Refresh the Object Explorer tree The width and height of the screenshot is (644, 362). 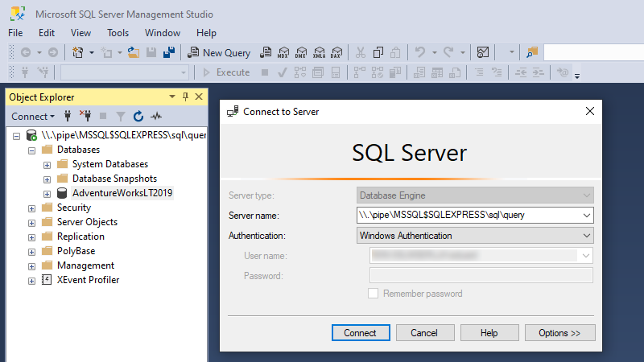pyautogui.click(x=138, y=116)
